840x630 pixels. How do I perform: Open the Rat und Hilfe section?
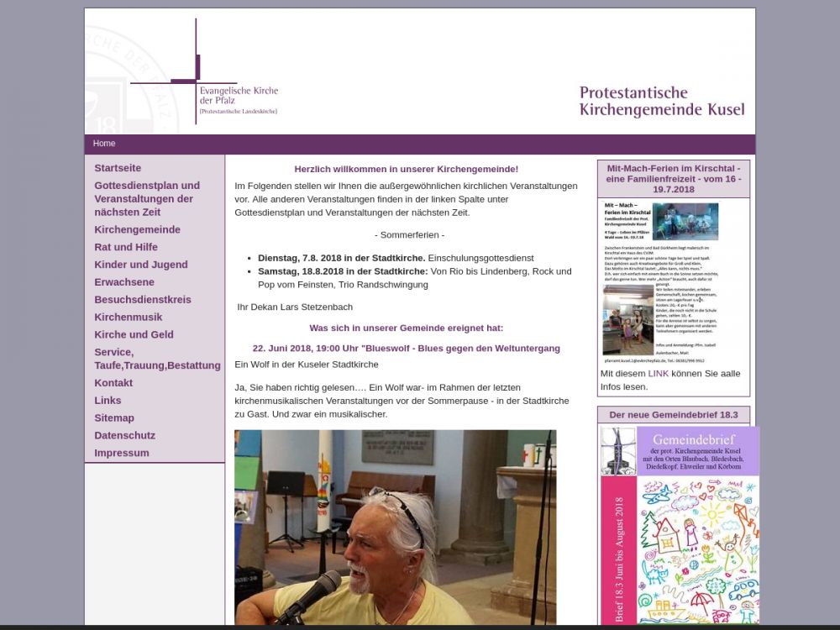click(126, 247)
